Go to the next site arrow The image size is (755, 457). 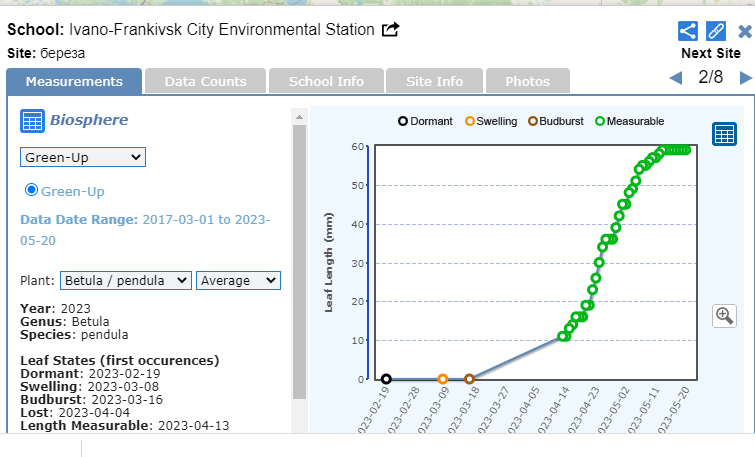click(745, 78)
